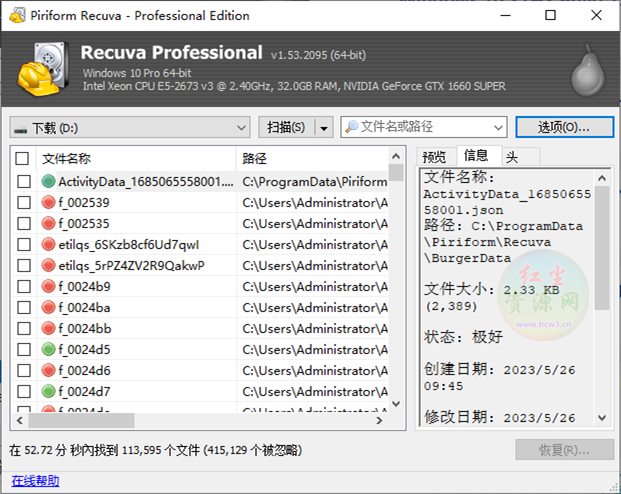Click the info panel scroll up arrow
Viewport: 621px width, 494px height.
click(602, 178)
